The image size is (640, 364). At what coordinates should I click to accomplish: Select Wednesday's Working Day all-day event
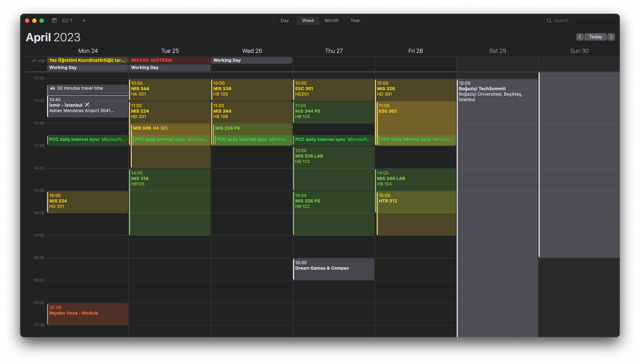tap(252, 60)
